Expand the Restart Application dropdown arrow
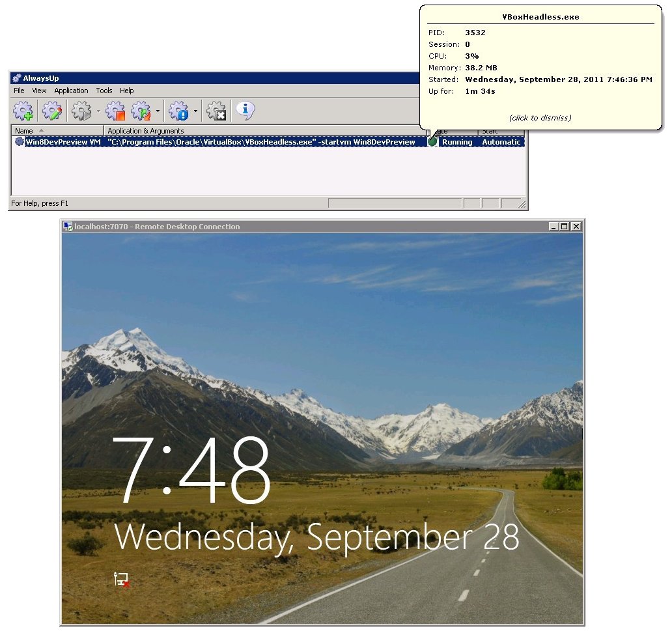Viewport: 672px width, 633px height. coord(158,112)
